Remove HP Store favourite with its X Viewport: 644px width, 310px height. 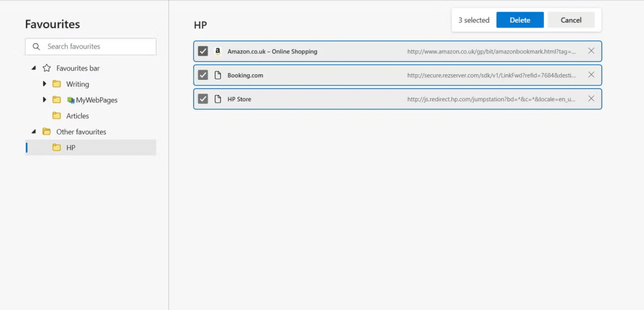(591, 99)
